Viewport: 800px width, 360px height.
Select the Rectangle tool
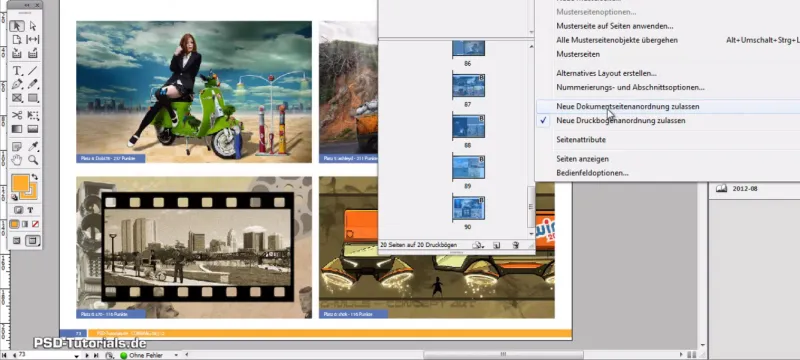(33, 97)
